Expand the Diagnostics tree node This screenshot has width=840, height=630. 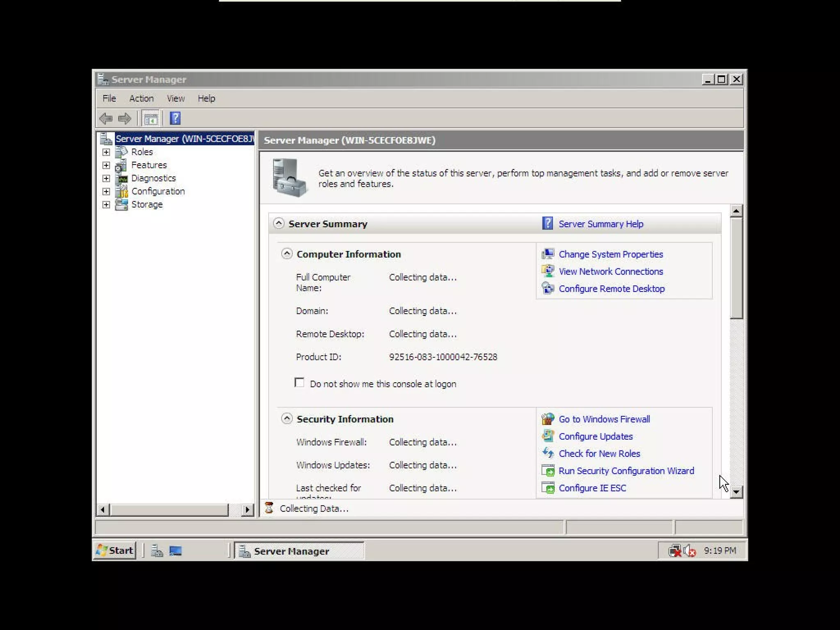tap(106, 178)
